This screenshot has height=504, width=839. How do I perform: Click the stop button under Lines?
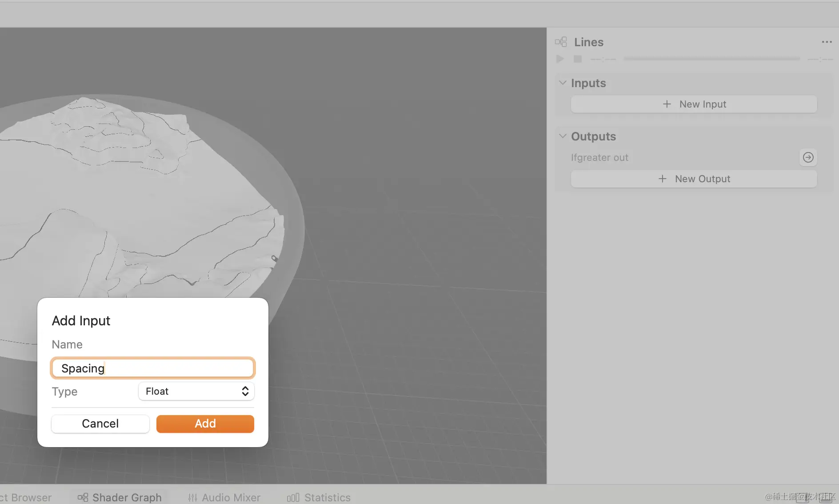[x=578, y=59]
